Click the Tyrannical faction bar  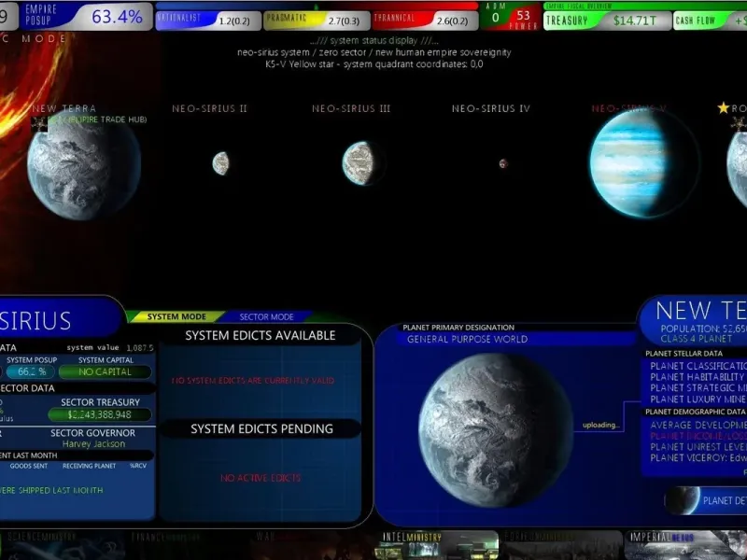[x=426, y=21]
